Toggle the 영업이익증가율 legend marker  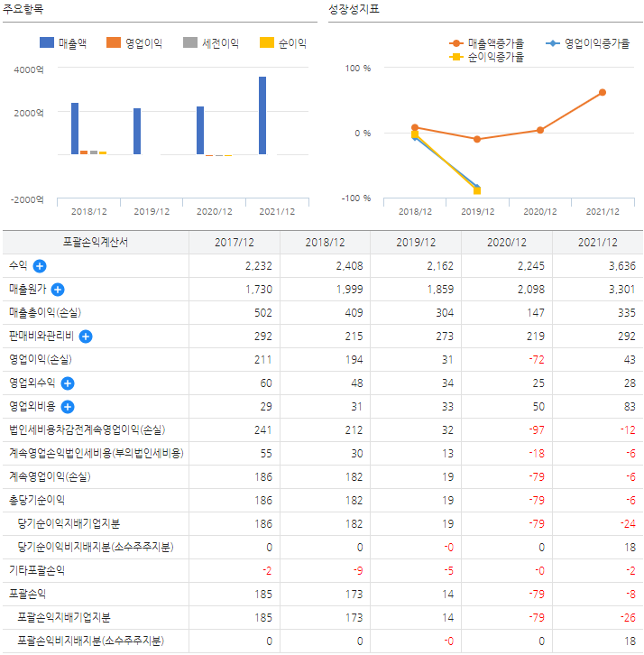tap(553, 43)
